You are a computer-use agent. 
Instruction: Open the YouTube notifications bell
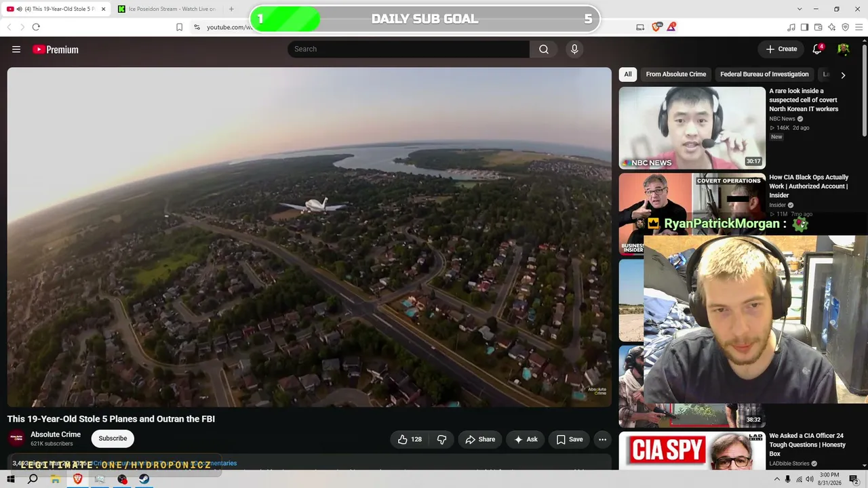tap(818, 49)
